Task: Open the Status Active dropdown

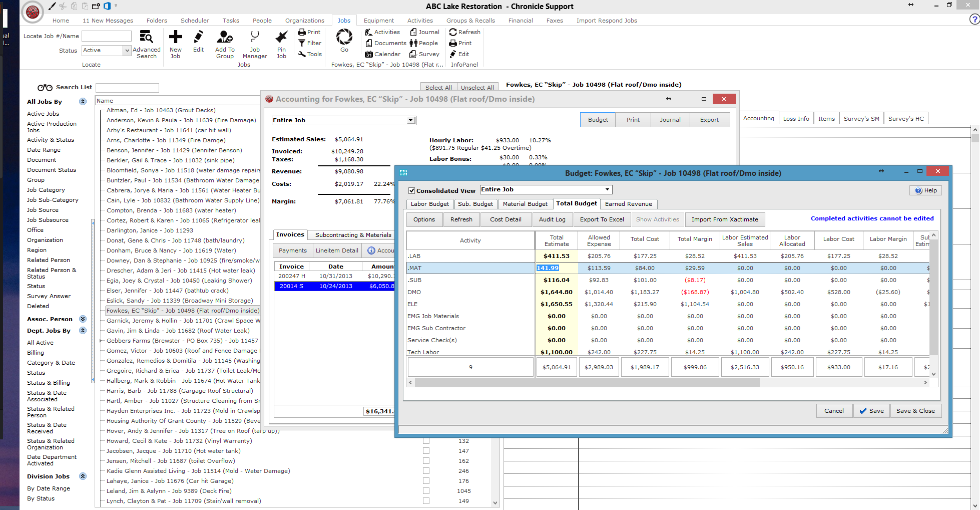Action: 127,51
